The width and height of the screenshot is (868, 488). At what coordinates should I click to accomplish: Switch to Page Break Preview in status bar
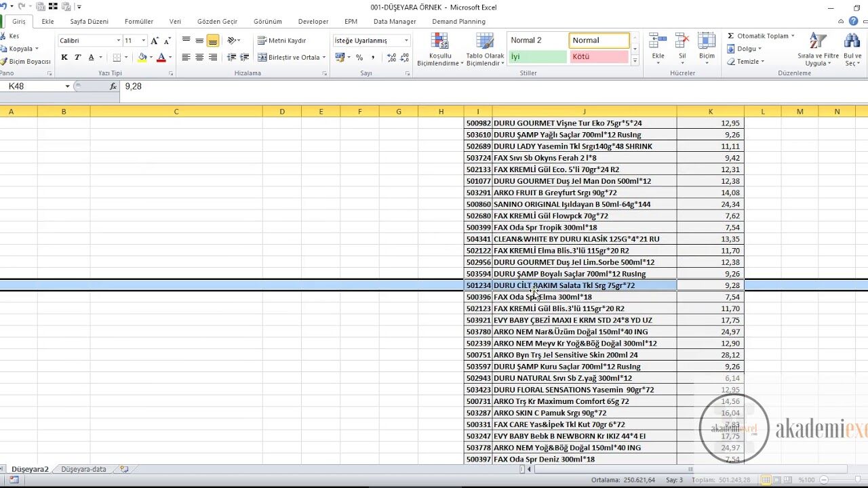point(789,480)
